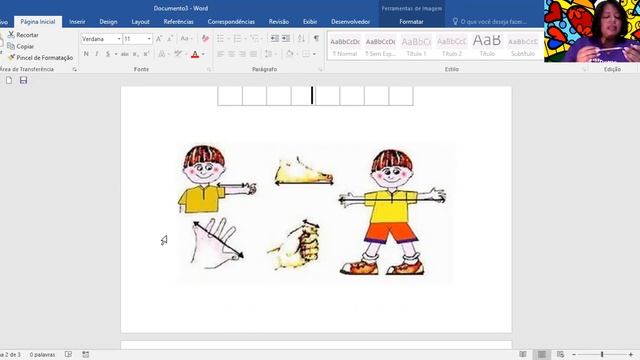Open the Formatar picture tools tab
This screenshot has height=360, width=640.
pyautogui.click(x=411, y=22)
